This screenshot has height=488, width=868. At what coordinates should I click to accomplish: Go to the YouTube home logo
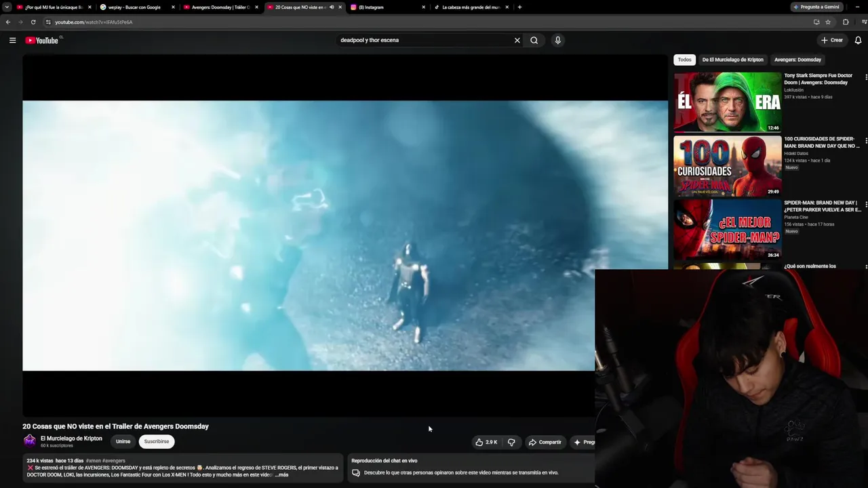tap(42, 40)
